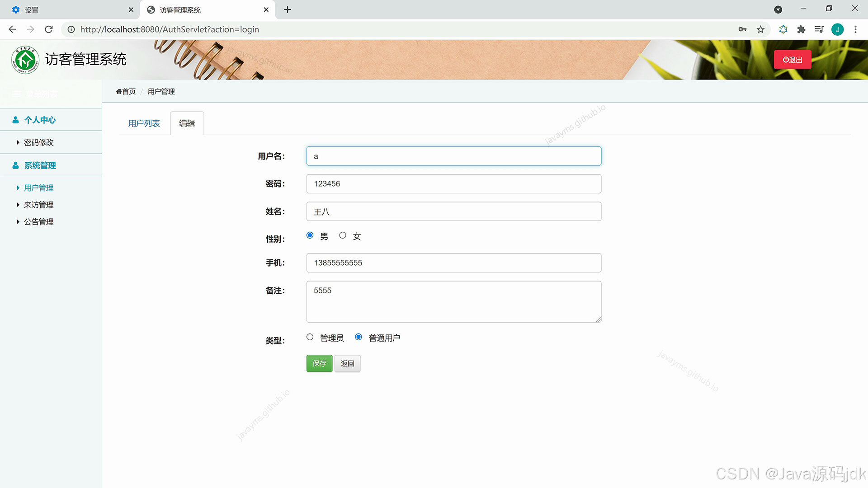The height and width of the screenshot is (488, 868).
Task: Switch to the 编辑 tab
Action: 187,123
